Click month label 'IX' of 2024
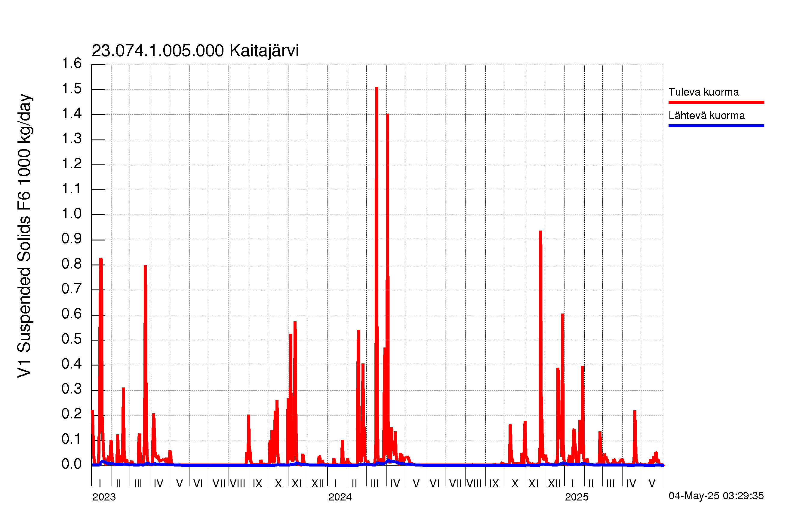Image resolution: width=812 pixels, height=511 pixels. (494, 484)
